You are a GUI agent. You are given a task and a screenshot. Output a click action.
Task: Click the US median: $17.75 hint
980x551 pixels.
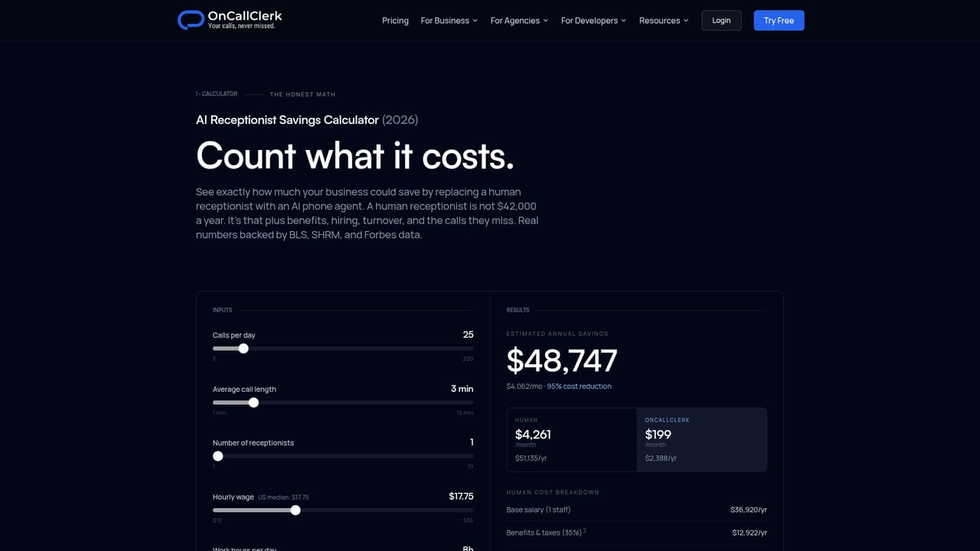point(283,497)
